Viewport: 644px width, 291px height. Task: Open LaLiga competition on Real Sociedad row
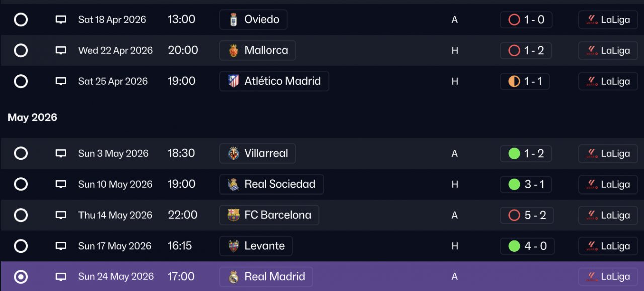608,184
